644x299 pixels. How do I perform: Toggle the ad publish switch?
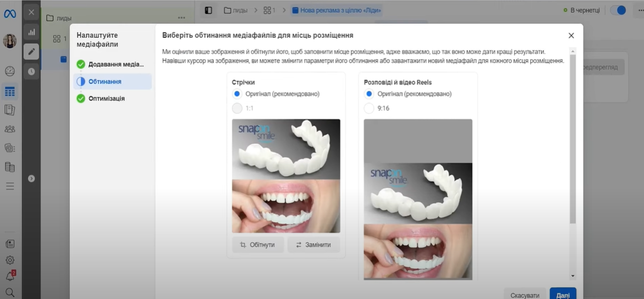[618, 10]
